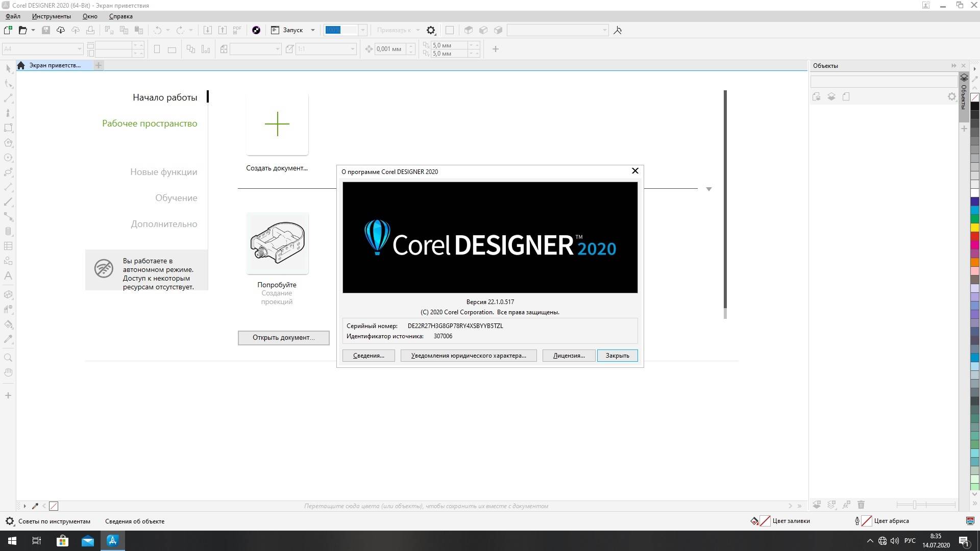Open the A4 page size dropdown

[79, 49]
